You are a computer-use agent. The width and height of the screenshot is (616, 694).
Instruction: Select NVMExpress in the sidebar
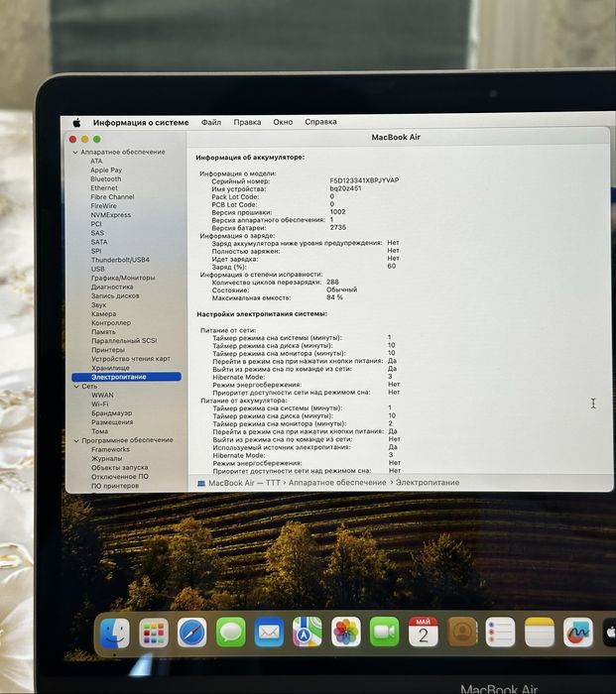(111, 215)
